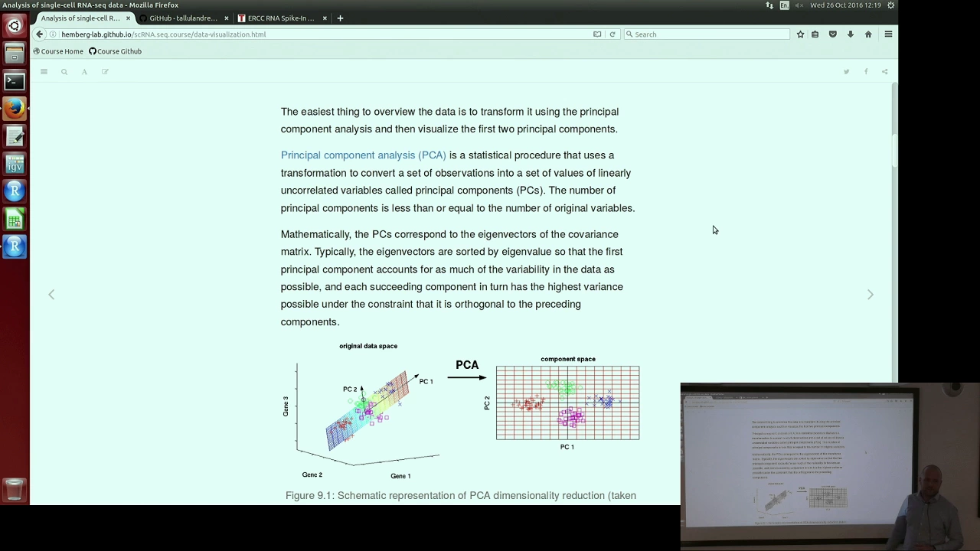Open the Files manager in launcher
Image resolution: width=980 pixels, height=551 pixels.
[15, 53]
